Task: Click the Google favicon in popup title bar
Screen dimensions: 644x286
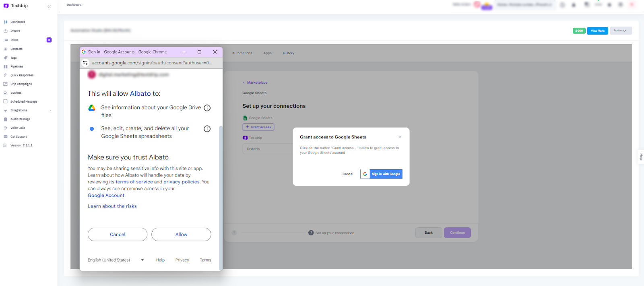Action: coord(84,52)
